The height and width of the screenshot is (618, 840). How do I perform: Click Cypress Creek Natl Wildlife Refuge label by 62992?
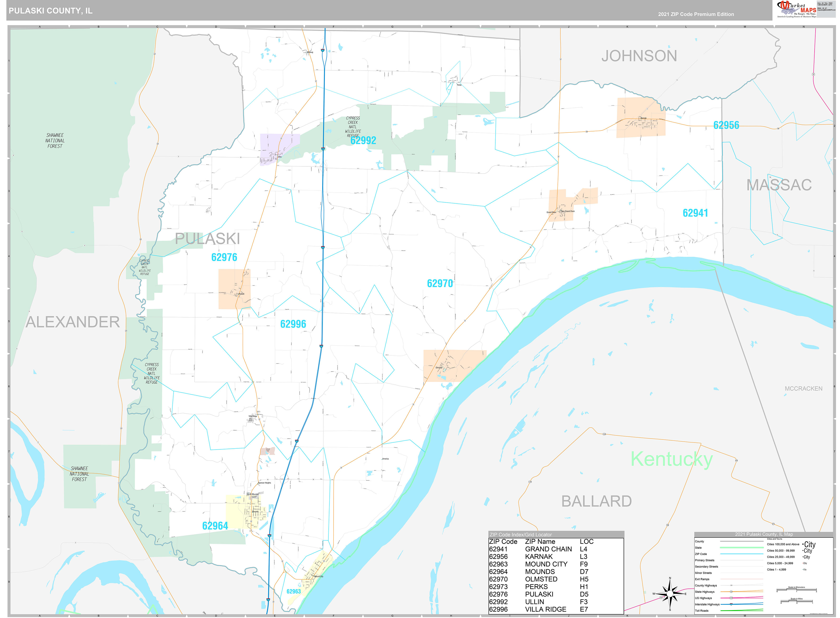coord(353,127)
